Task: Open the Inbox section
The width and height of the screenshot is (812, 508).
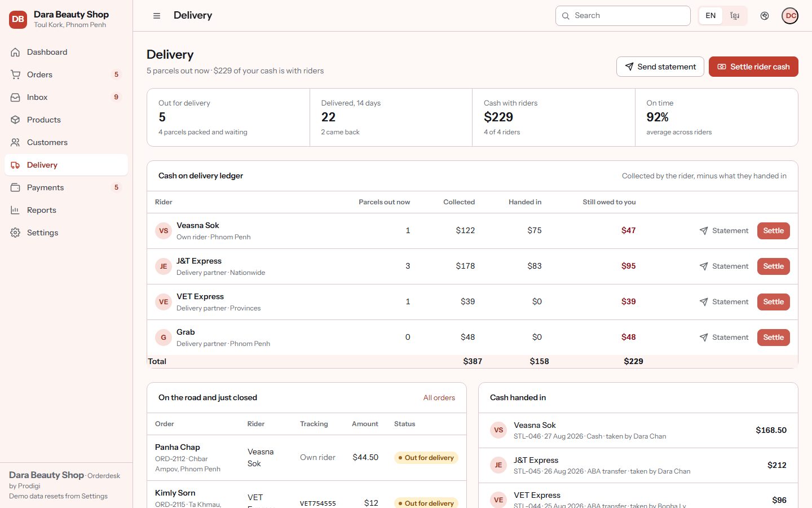Action: [x=67, y=97]
